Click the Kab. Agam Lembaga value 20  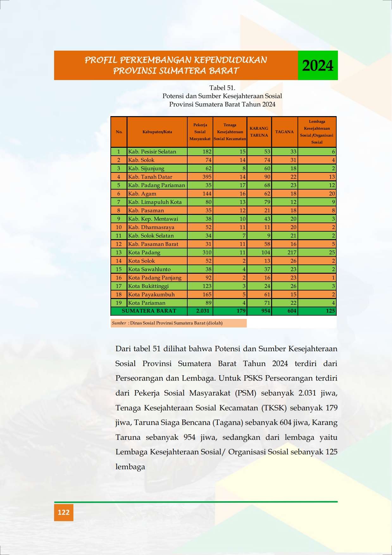coord(332,194)
